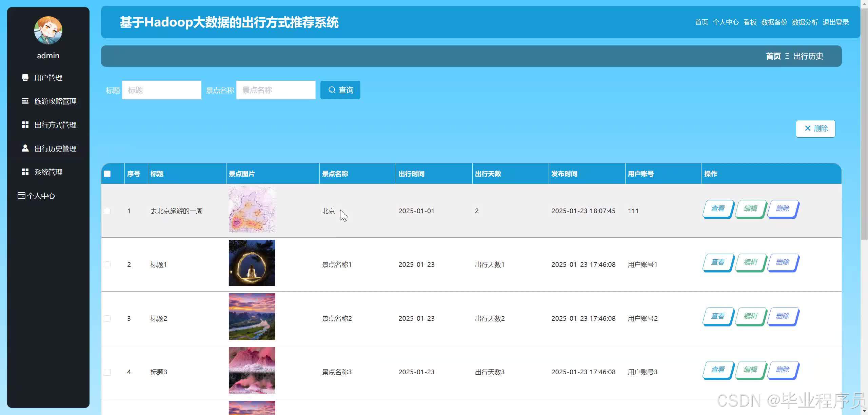Click the batch 删除 button above table

point(815,129)
